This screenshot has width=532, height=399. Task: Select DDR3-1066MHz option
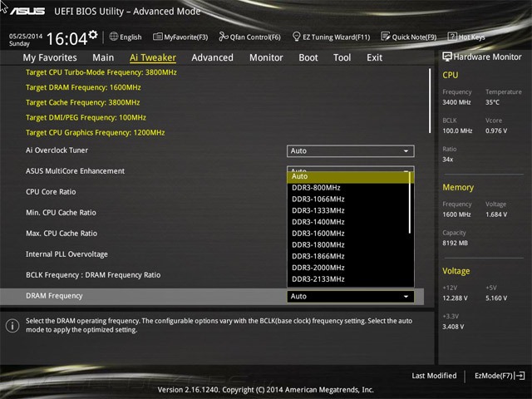(x=348, y=199)
